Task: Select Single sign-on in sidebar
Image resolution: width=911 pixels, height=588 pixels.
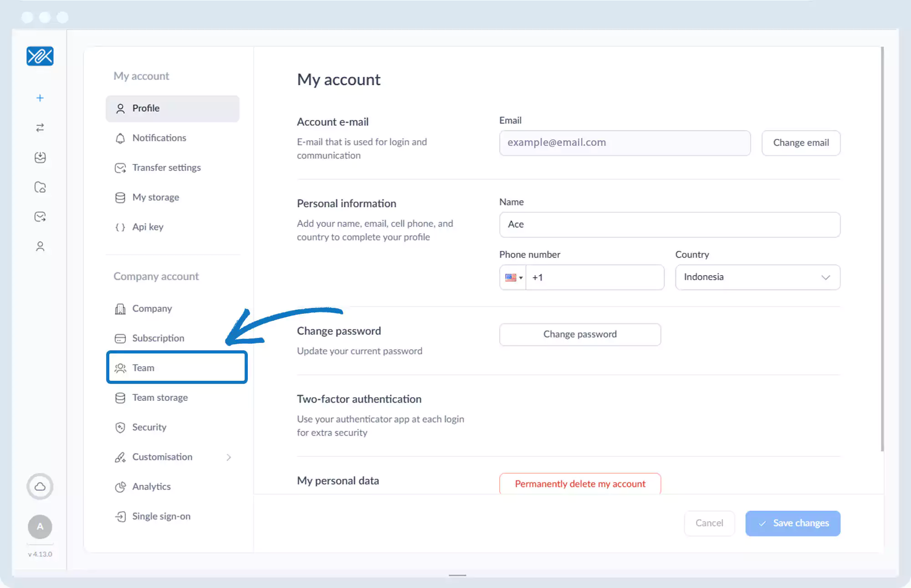Action: tap(161, 516)
